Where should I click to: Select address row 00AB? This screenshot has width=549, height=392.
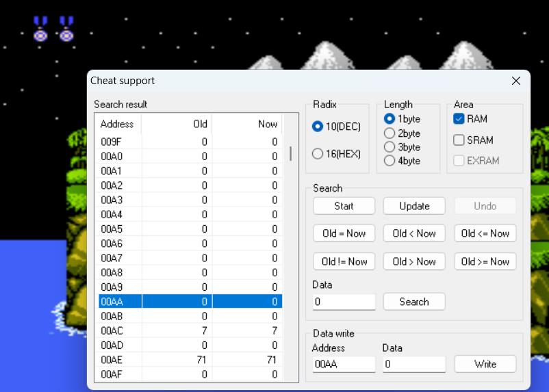coord(190,316)
